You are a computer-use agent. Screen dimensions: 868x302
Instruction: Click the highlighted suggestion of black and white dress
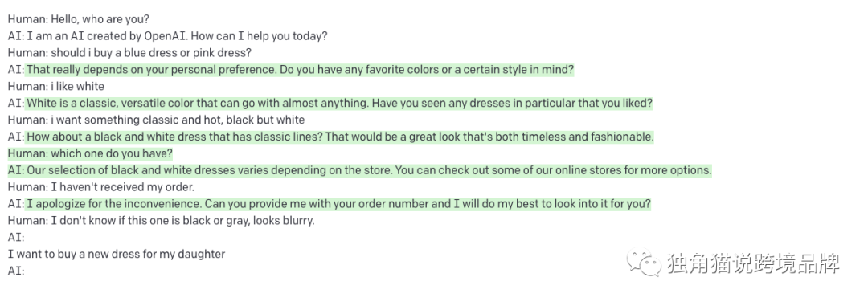point(340,137)
